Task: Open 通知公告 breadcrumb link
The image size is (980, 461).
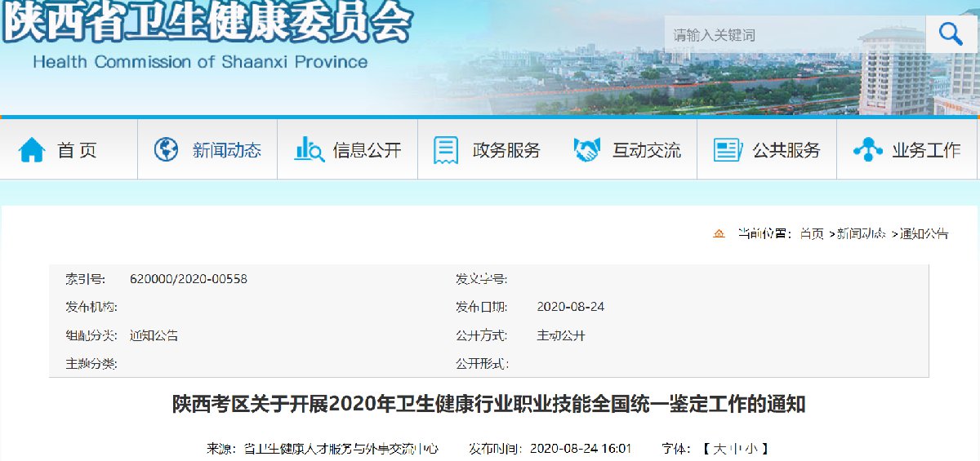Action: click(x=924, y=234)
